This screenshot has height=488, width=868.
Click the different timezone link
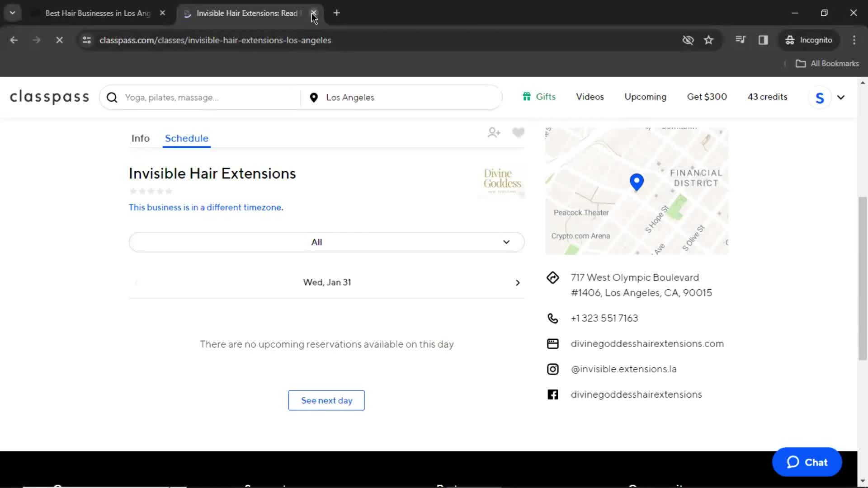[x=206, y=207]
